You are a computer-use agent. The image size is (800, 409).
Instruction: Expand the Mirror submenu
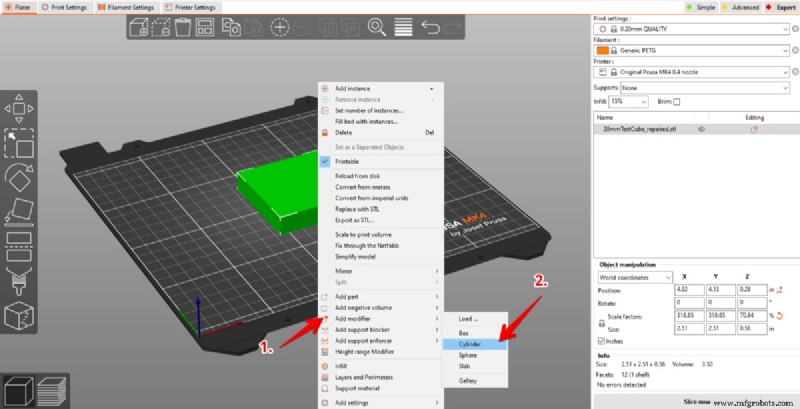tap(381, 271)
